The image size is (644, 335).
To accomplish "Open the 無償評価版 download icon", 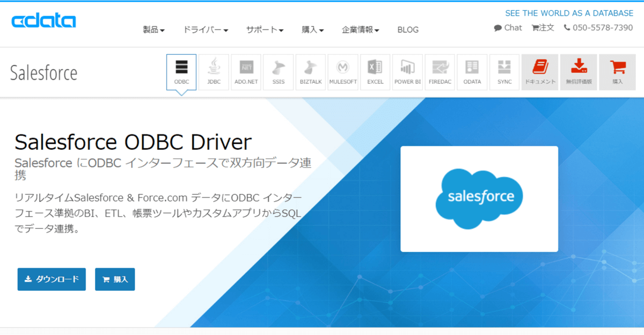I will click(x=579, y=72).
